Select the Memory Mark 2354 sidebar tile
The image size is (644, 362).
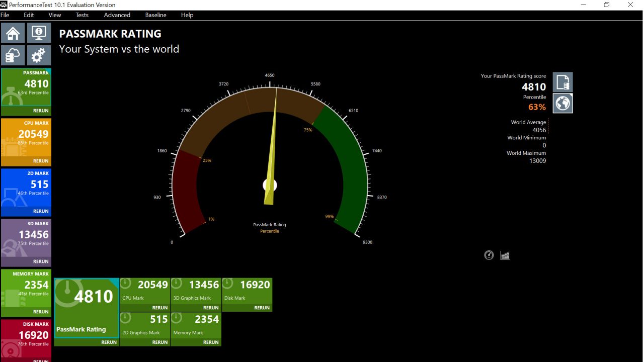[x=26, y=293]
